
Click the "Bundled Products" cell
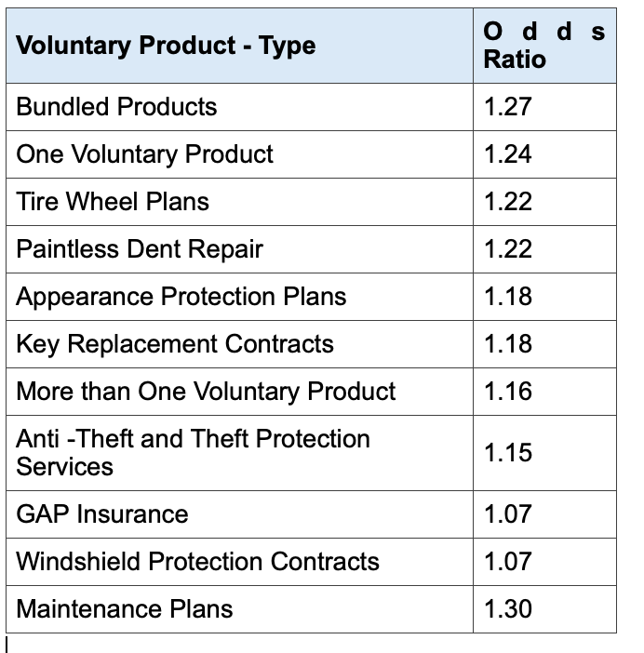click(116, 106)
